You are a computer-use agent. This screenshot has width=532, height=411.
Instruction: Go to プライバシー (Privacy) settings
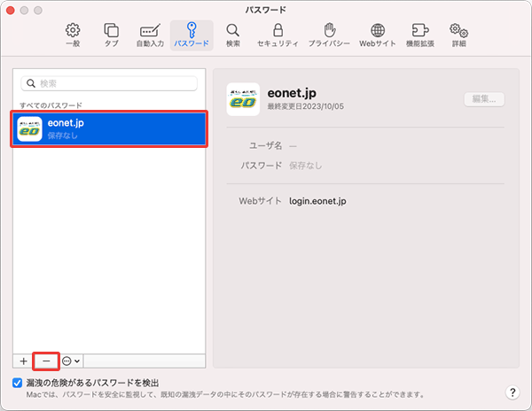point(328,35)
